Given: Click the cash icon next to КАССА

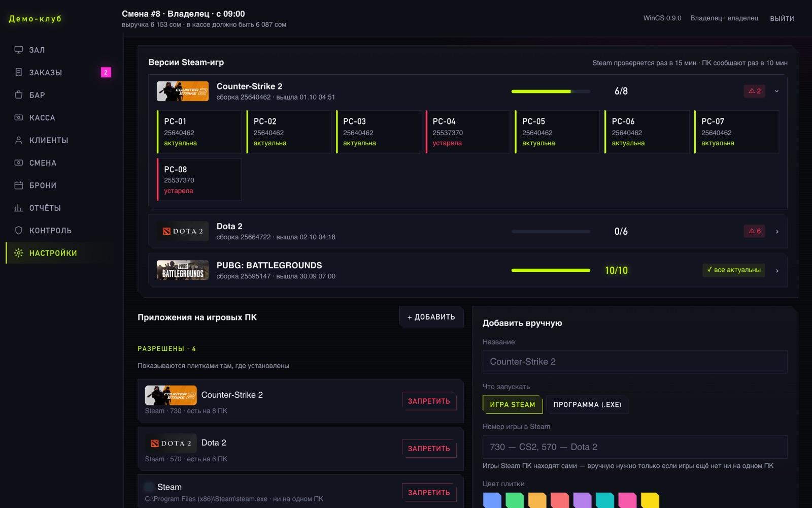Looking at the screenshot, I should coord(19,117).
